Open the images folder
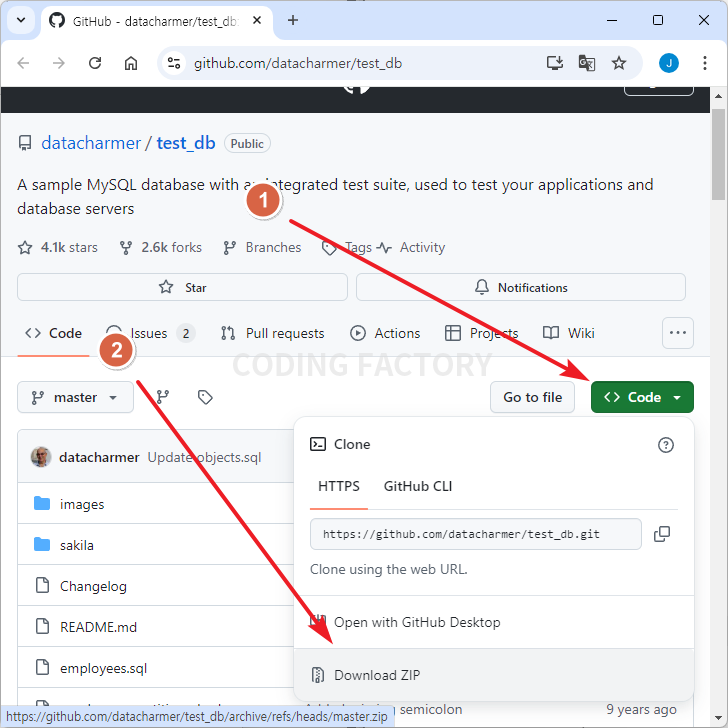The image size is (728, 728). 82,504
